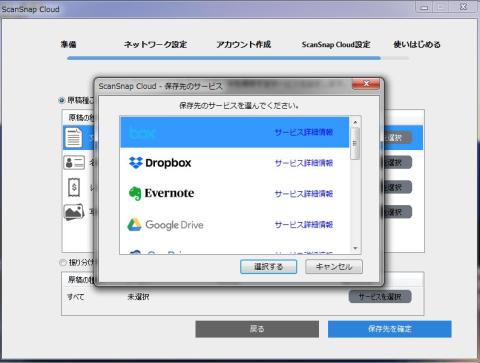Click the 保存先を確定 button

tap(390, 329)
